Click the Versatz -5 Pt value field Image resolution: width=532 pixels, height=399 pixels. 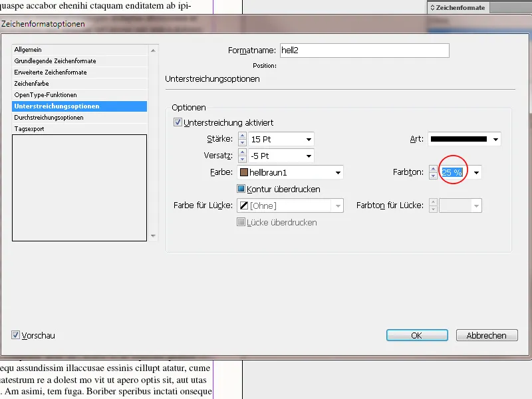[276, 156]
